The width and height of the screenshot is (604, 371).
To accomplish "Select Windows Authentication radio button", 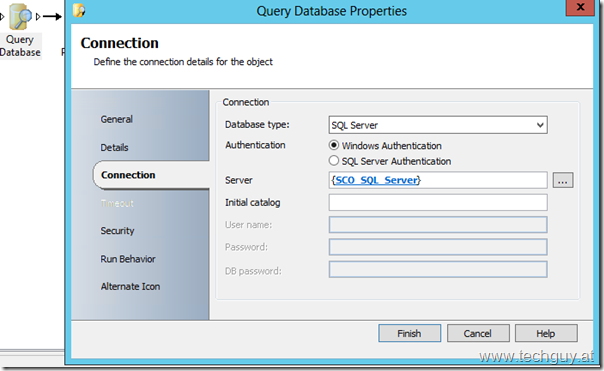I will (334, 145).
